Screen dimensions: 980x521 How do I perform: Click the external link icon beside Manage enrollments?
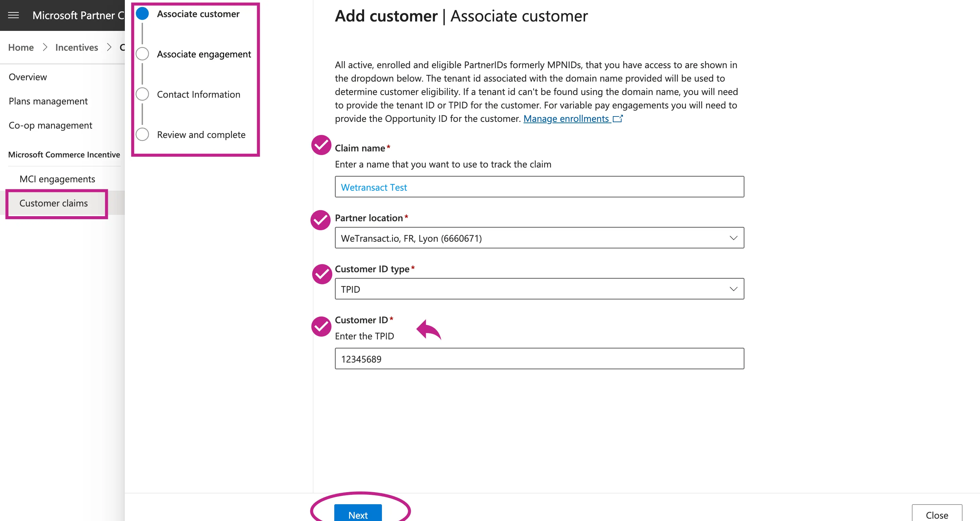click(618, 119)
